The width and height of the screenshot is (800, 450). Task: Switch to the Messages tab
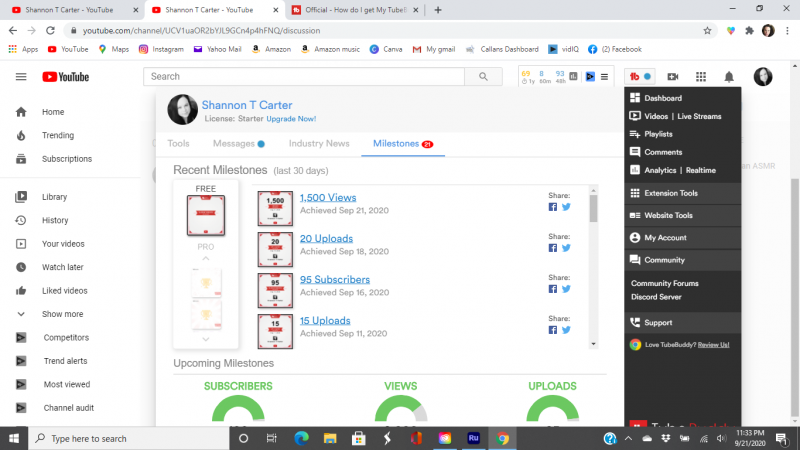[x=234, y=144]
